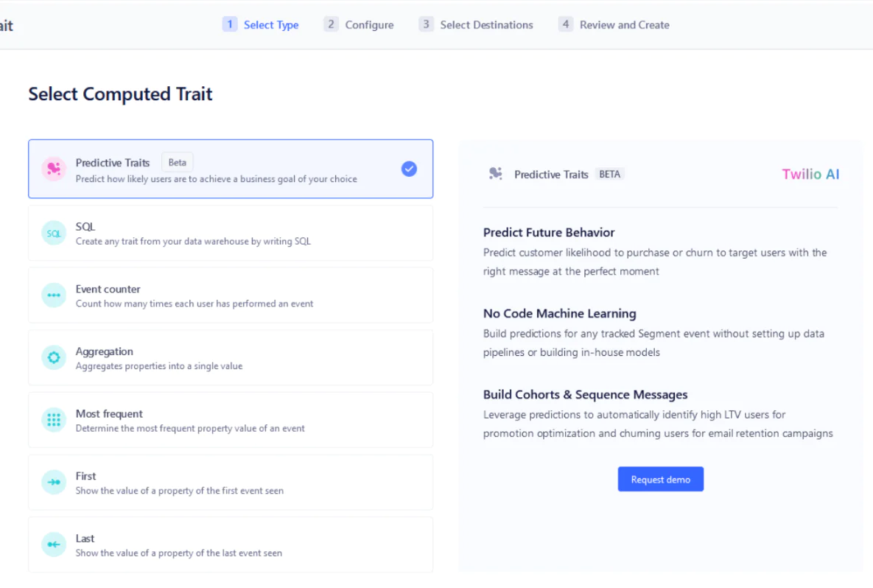The height and width of the screenshot is (588, 873).
Task: Click the Most frequent grid icon
Action: coord(54,420)
